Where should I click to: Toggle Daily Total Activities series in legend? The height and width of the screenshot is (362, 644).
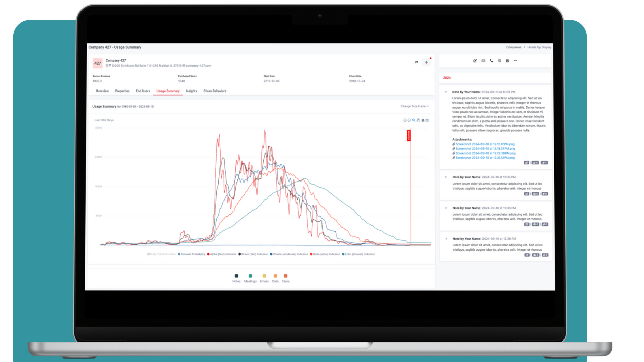(162, 254)
